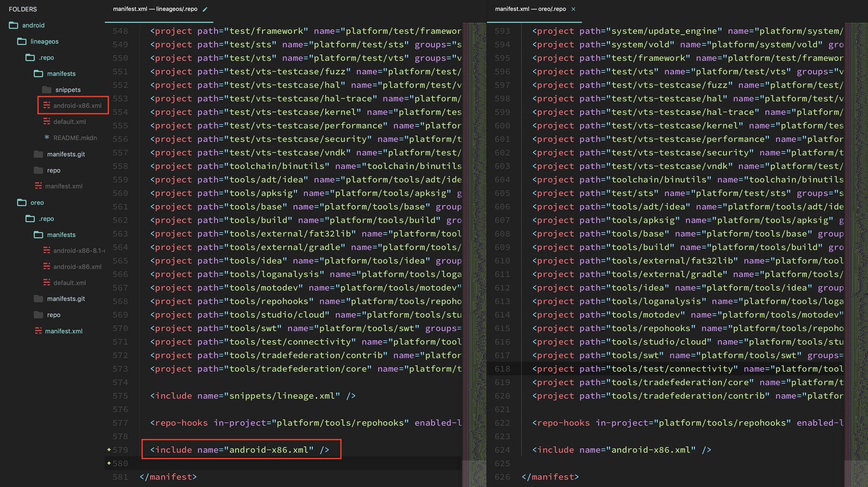Click XML file icon beside highlighted android-x86.xml

click(x=47, y=106)
